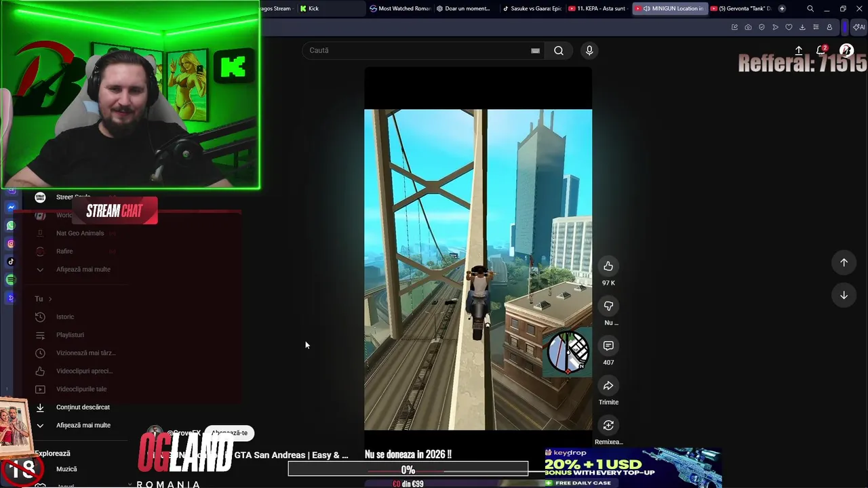Like the Short with 97 K likes

(608, 266)
